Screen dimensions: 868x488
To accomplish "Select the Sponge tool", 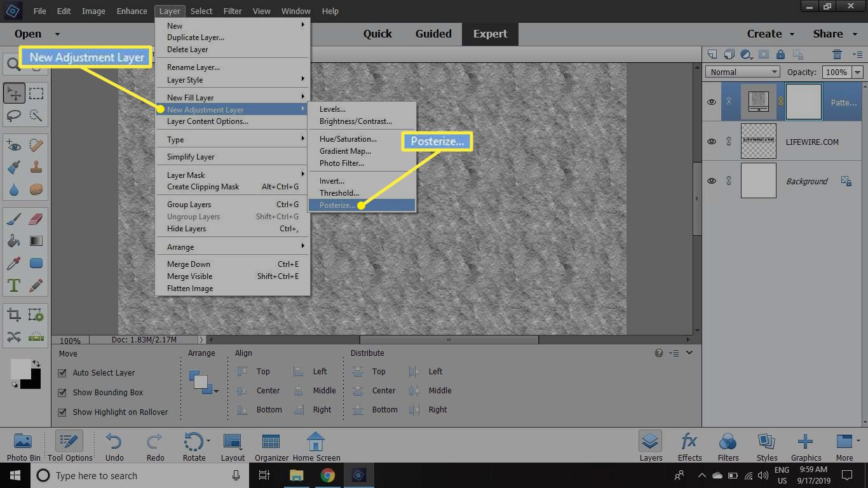I will (36, 189).
